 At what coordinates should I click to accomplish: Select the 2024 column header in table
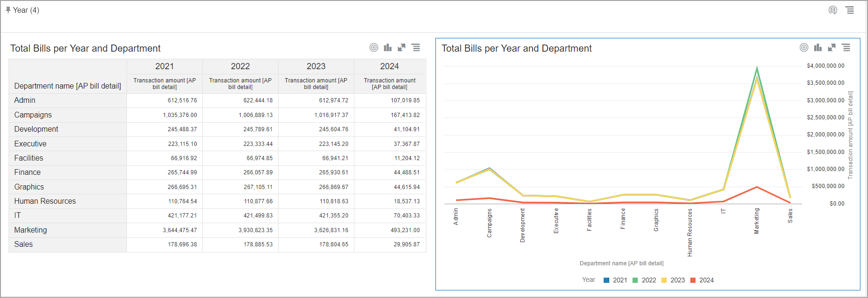pos(389,66)
